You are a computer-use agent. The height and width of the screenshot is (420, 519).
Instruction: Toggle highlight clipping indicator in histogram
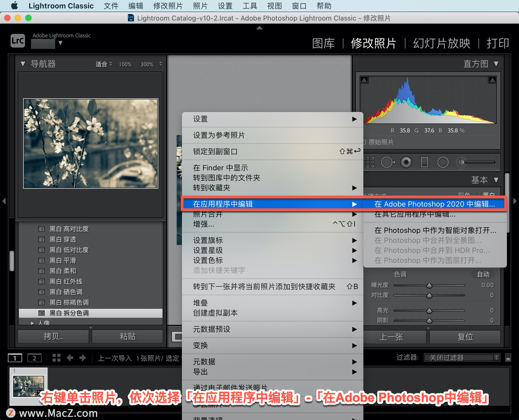[492, 80]
